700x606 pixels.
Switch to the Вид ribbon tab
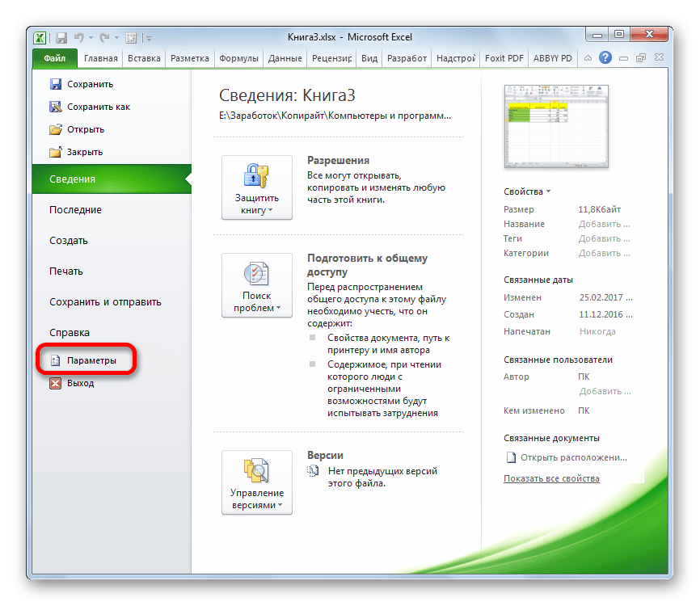[x=369, y=58]
